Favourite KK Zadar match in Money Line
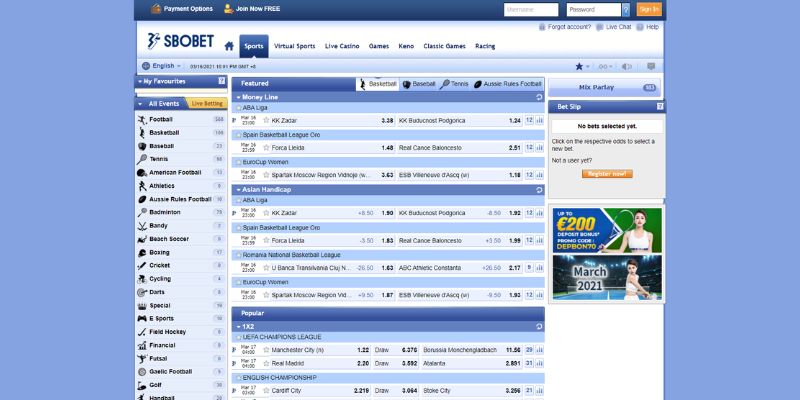 point(266,120)
